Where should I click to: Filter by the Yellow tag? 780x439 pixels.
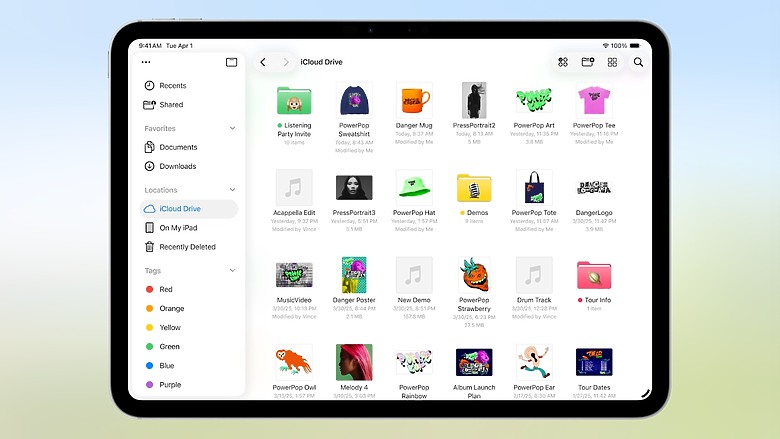point(189,327)
